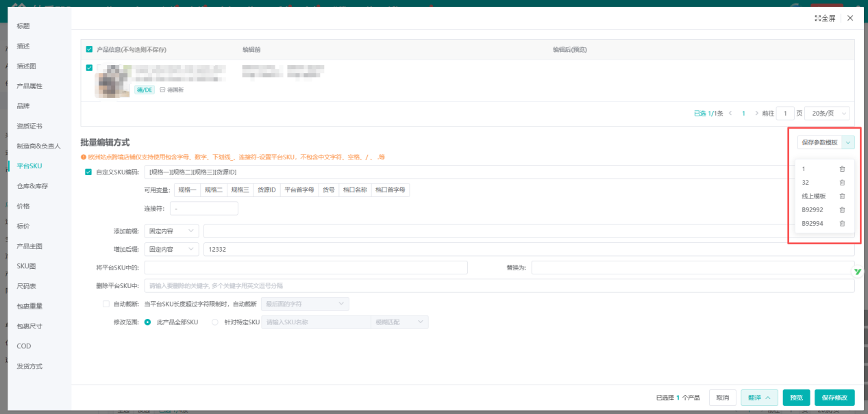Select the B92992 template entry
This screenshot has width=868, height=414.
pyautogui.click(x=813, y=210)
